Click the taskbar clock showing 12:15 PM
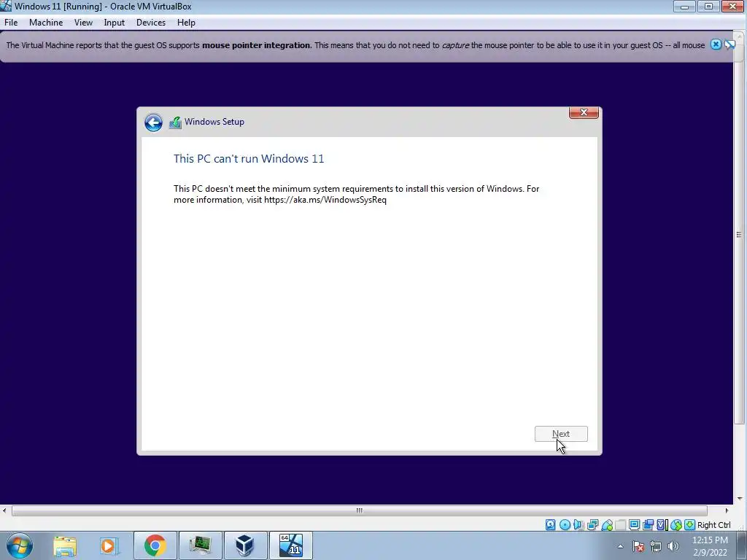This screenshot has width=747, height=560. click(710, 546)
